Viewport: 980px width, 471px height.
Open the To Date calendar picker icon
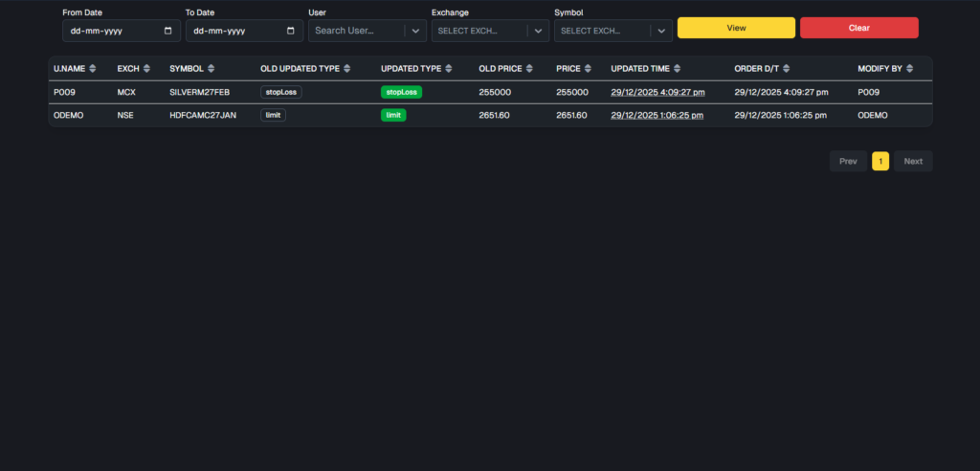tap(291, 31)
